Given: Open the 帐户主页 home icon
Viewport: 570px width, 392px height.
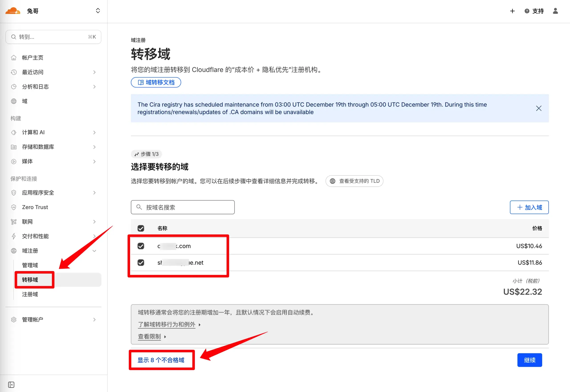Looking at the screenshot, I should tap(14, 57).
